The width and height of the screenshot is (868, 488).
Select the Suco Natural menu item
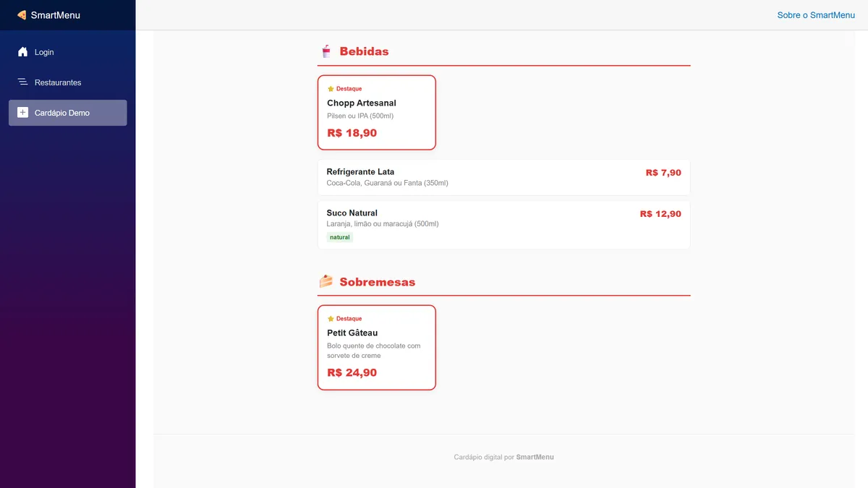tap(504, 225)
